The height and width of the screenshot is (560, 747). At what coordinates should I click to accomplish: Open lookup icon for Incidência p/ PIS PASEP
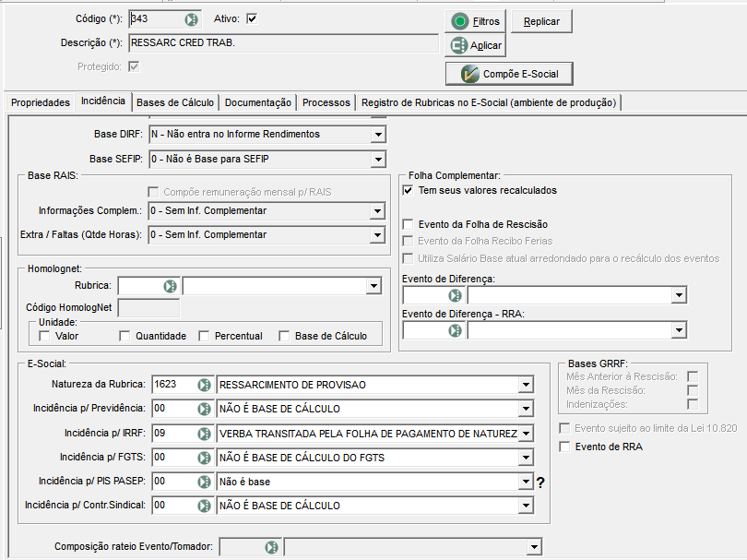(205, 482)
